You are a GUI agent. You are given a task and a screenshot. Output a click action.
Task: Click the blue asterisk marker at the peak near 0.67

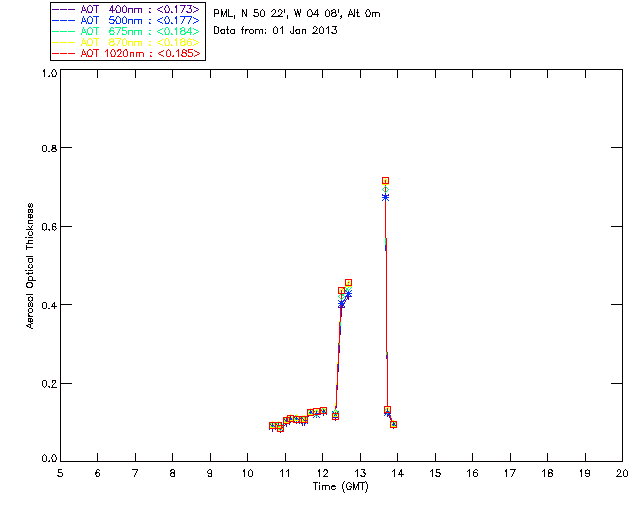[385, 197]
